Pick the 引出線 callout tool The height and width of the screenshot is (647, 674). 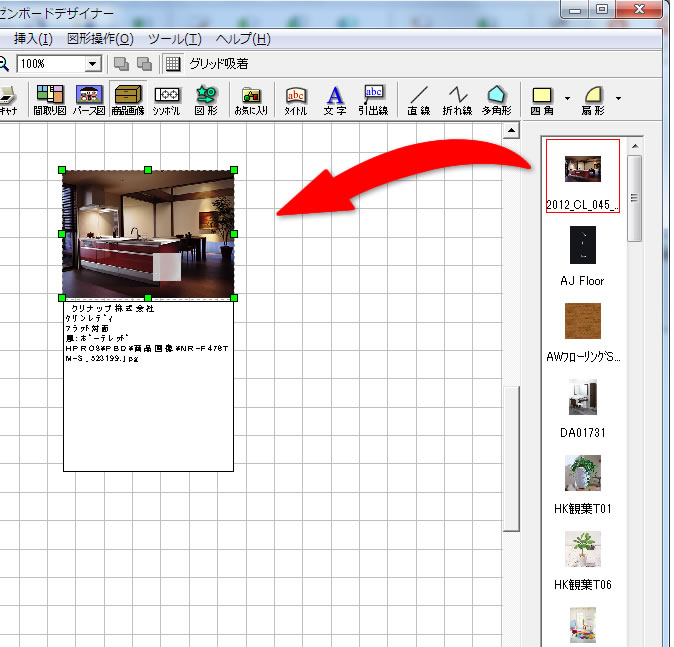(374, 99)
